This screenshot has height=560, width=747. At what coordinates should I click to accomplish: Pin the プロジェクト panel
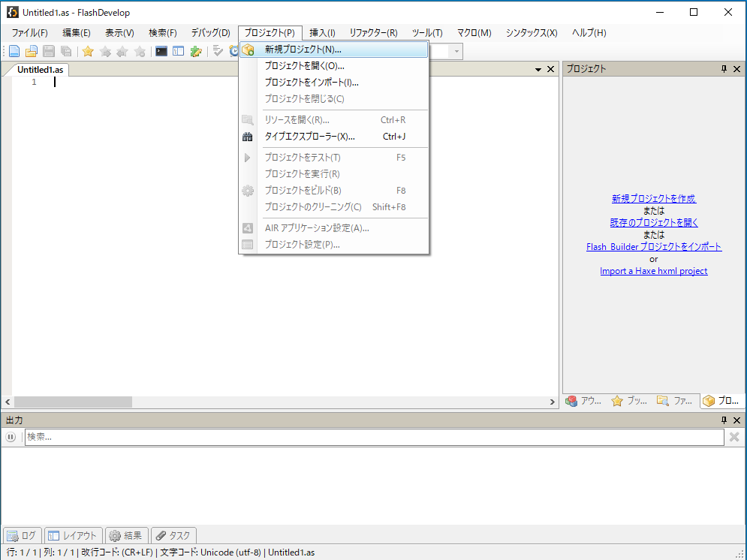tap(724, 69)
